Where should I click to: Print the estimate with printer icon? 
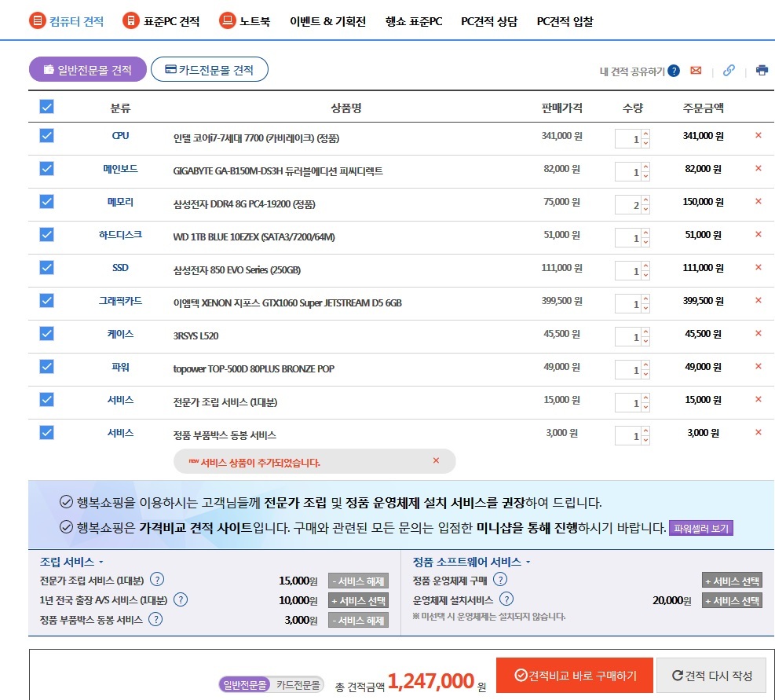(x=762, y=71)
